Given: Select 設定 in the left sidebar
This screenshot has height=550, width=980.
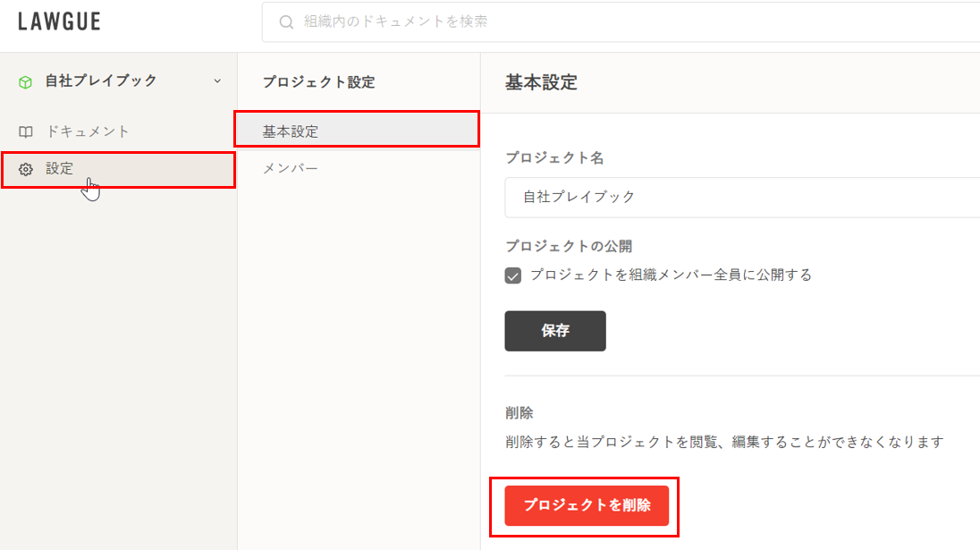Looking at the screenshot, I should coord(60,168).
